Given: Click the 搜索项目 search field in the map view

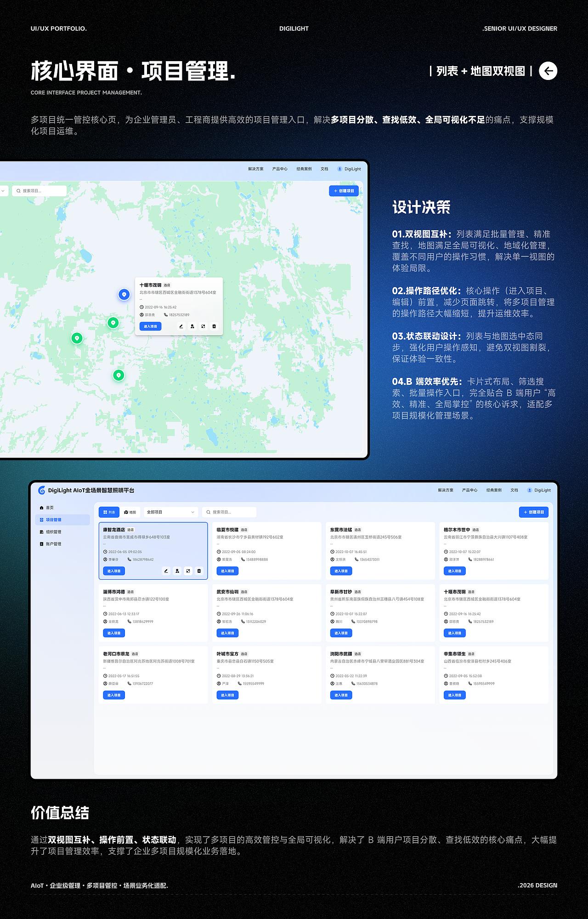Looking at the screenshot, I should coord(40,191).
